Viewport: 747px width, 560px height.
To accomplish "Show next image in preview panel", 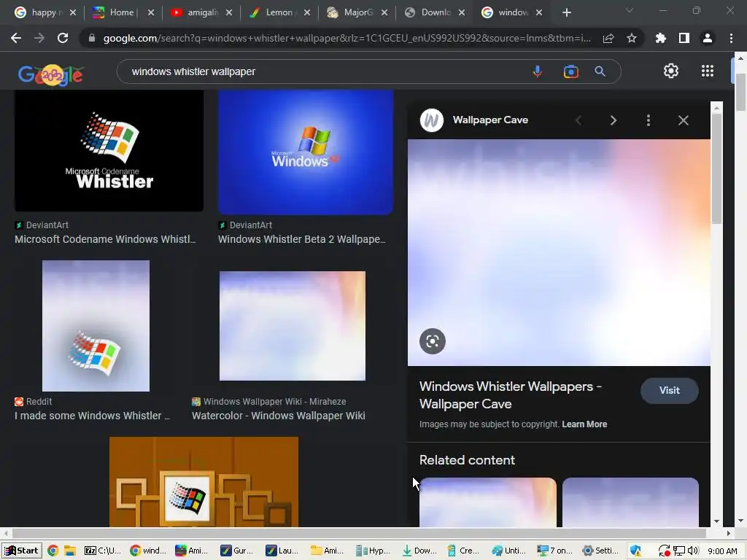I will [613, 120].
